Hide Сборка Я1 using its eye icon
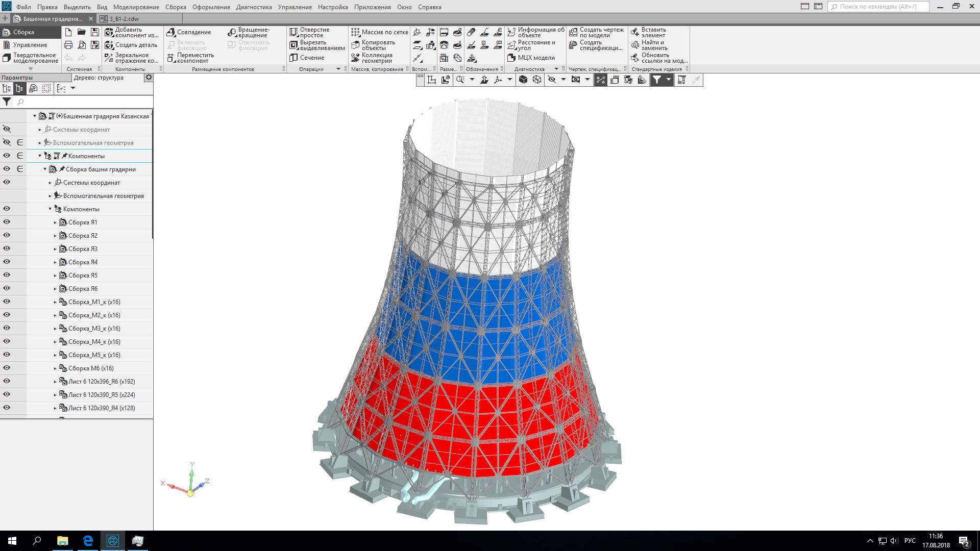The width and height of the screenshot is (980, 551). (7, 222)
